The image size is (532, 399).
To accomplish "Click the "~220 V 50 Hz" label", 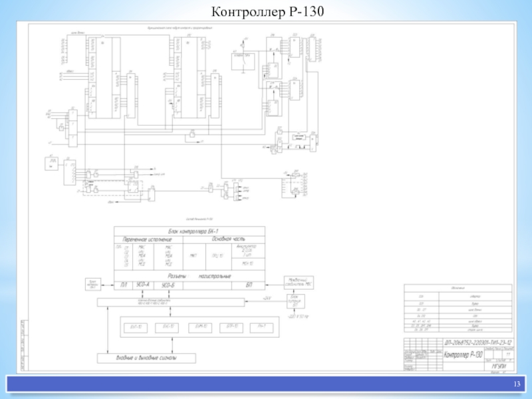I will point(298,317).
